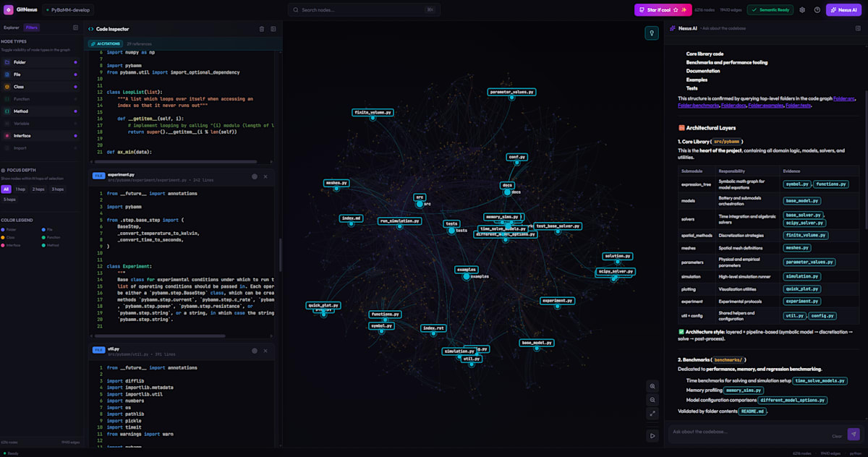Enable Variable node type visibility
This screenshot has height=457, width=868.
(41, 124)
